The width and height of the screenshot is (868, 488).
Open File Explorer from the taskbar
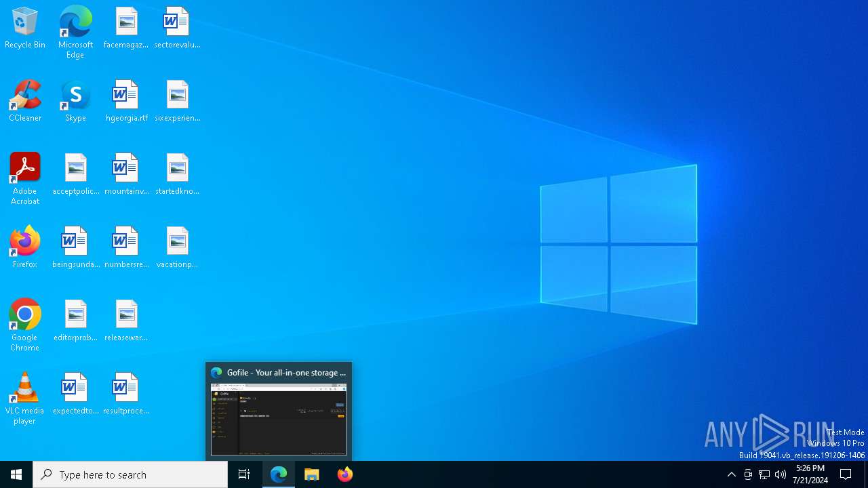[x=312, y=474]
